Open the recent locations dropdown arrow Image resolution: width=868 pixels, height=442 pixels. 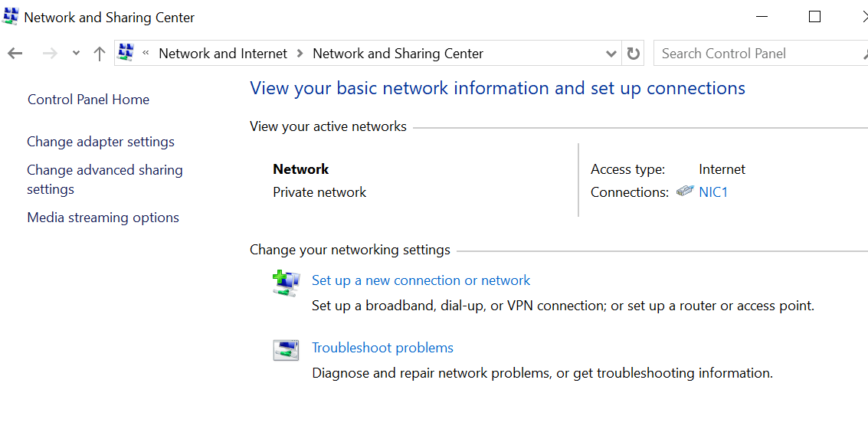coord(77,54)
